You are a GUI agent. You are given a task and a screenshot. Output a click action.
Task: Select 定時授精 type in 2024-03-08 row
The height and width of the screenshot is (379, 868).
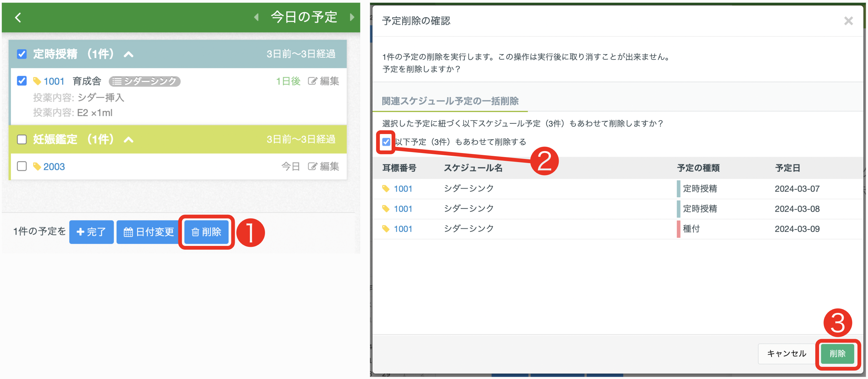700,209
